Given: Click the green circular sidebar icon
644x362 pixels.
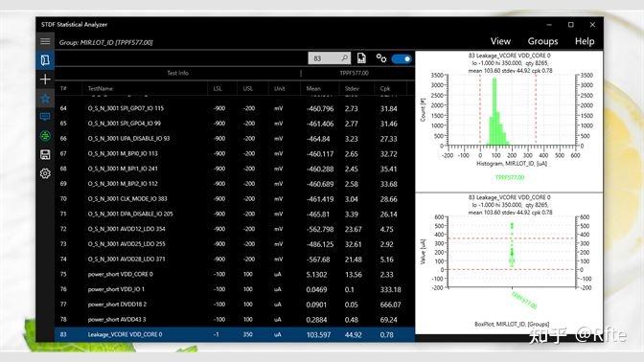Looking at the screenshot, I should pyautogui.click(x=45, y=136).
